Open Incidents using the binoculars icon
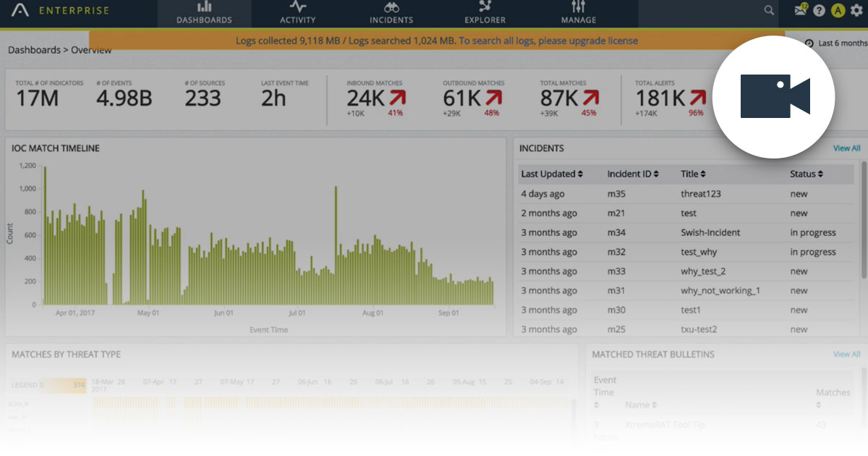868x456 pixels. point(391,7)
